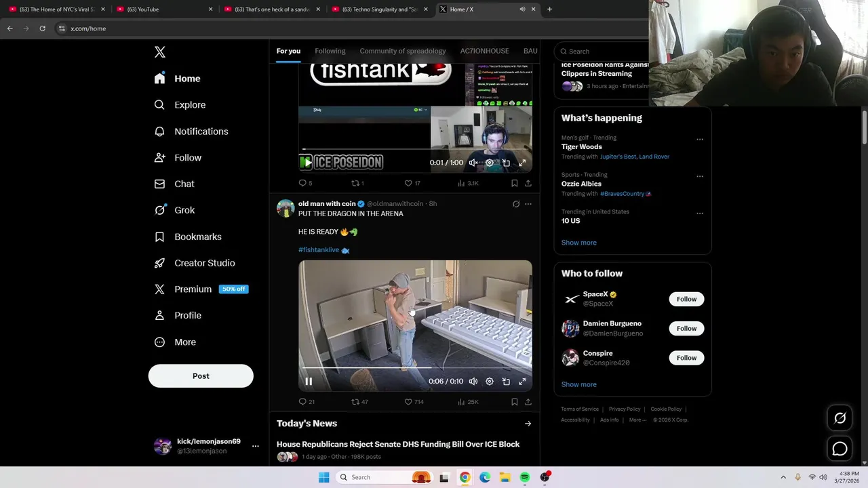Open more options on old man with coin post
The width and height of the screenshot is (868, 488).
point(528,204)
